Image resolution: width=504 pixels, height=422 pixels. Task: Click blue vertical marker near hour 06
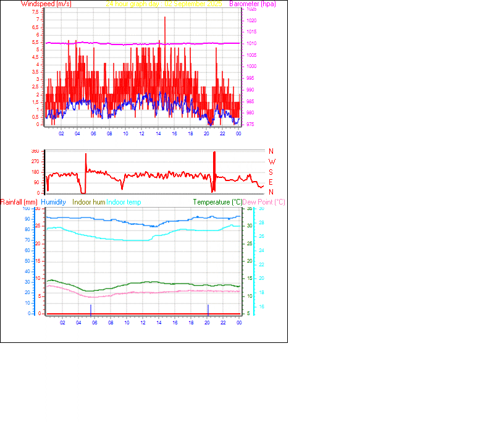(91, 310)
